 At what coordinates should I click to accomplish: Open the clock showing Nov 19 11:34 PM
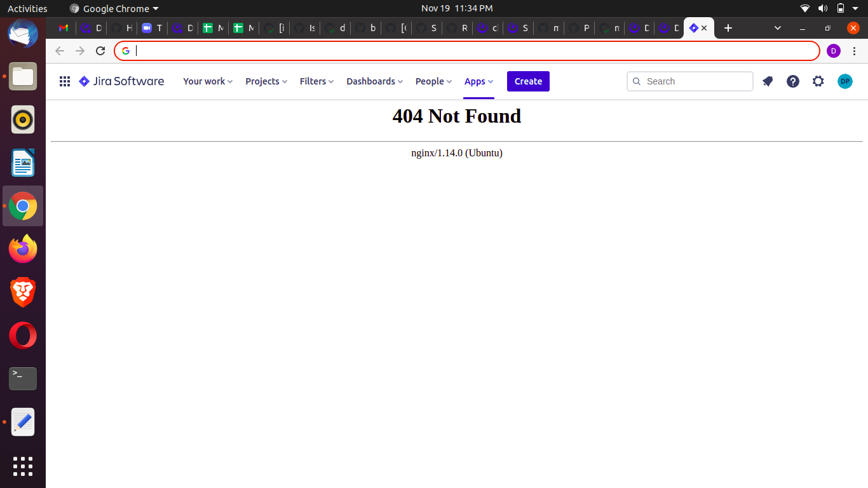(x=457, y=8)
